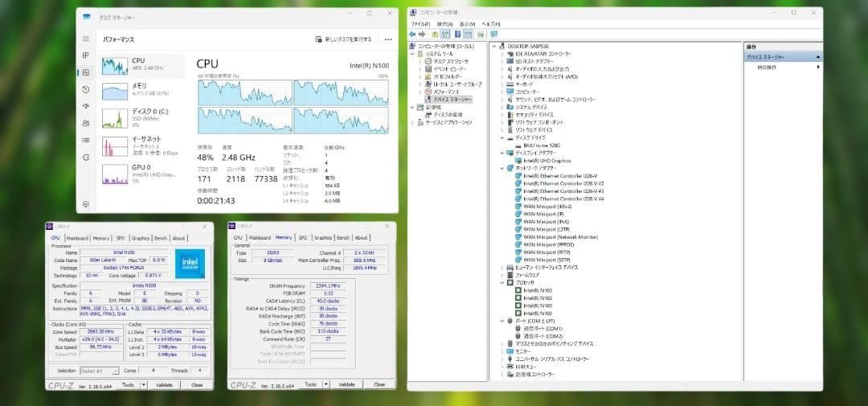The image size is (868, 406).
Task: Collapse ディスプレイ アダプター device category
Action: [x=502, y=153]
